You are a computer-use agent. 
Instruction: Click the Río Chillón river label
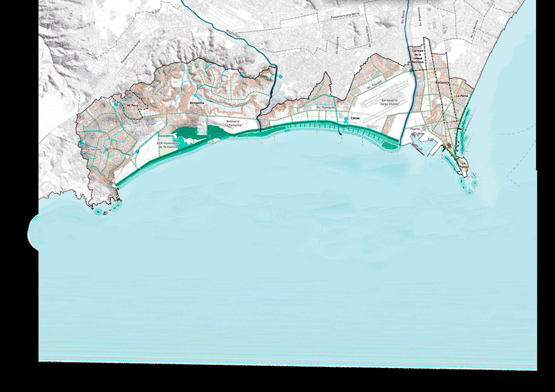[233, 34]
